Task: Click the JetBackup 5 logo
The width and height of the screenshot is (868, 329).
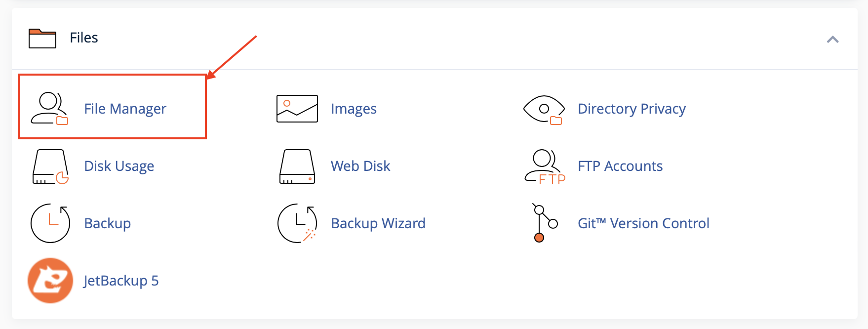Action: [x=50, y=281]
